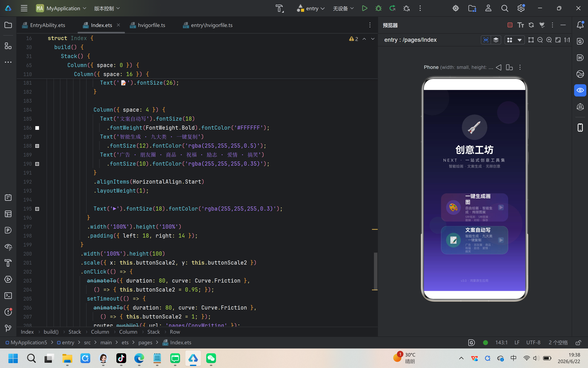Image resolution: width=588 pixels, height=368 pixels.
Task: Open the MyApplication project dropdown
Action: pos(61,8)
